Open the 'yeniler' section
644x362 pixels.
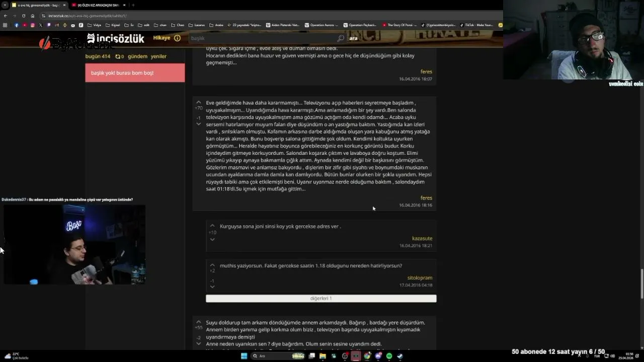pos(158,56)
